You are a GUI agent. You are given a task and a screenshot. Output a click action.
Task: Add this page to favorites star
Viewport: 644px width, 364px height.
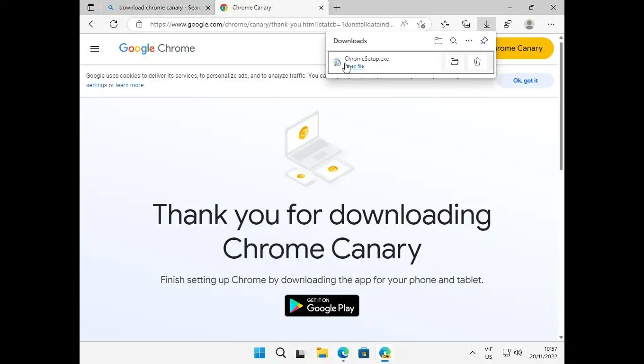coord(421,24)
